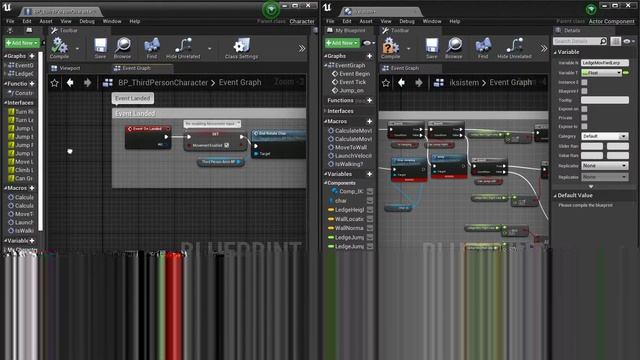Open Category Default dropdown

click(605, 136)
